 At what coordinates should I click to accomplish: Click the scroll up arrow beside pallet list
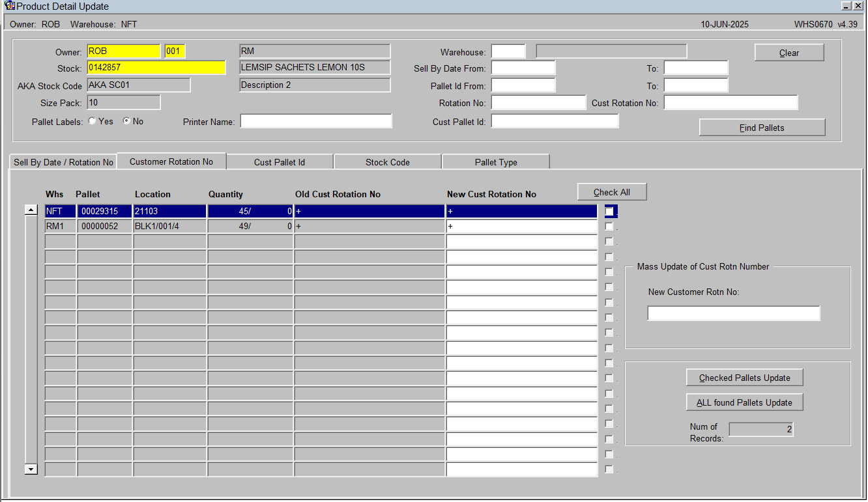[31, 210]
